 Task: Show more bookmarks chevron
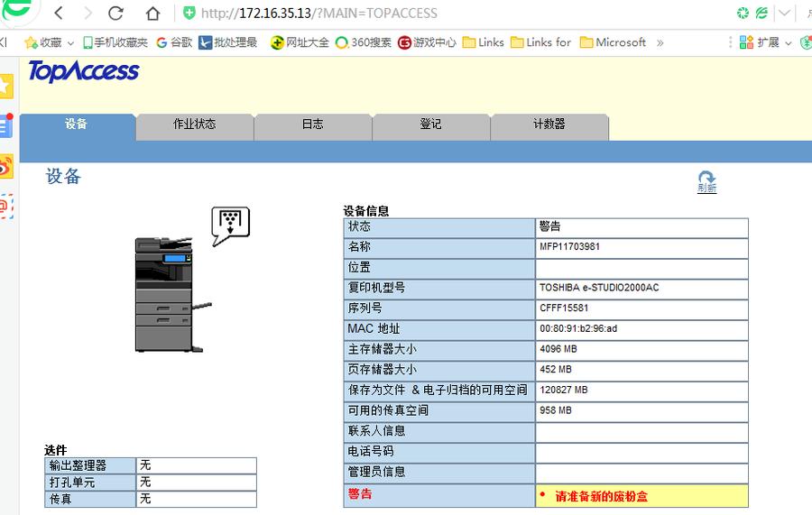(660, 43)
